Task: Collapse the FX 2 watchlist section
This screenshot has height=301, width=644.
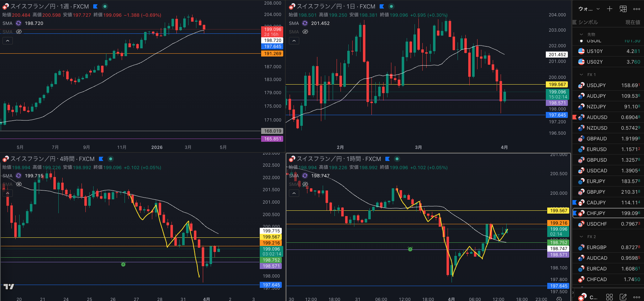Action: tap(581, 237)
